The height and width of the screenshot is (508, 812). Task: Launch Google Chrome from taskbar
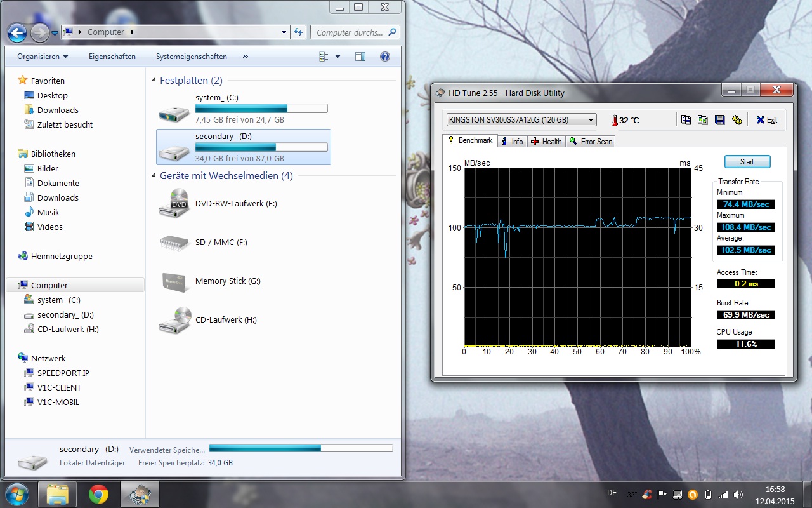98,494
